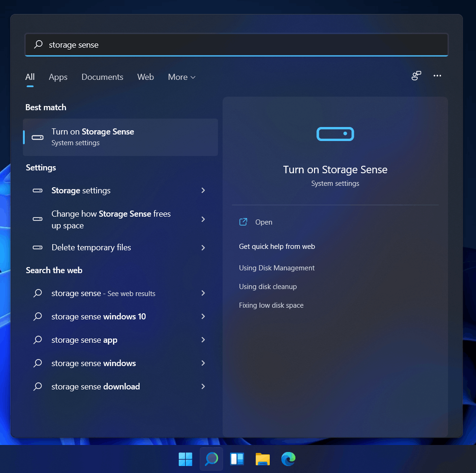The width and height of the screenshot is (476, 473).
Task: Click the 'storage sense' search text field
Action: click(x=236, y=45)
